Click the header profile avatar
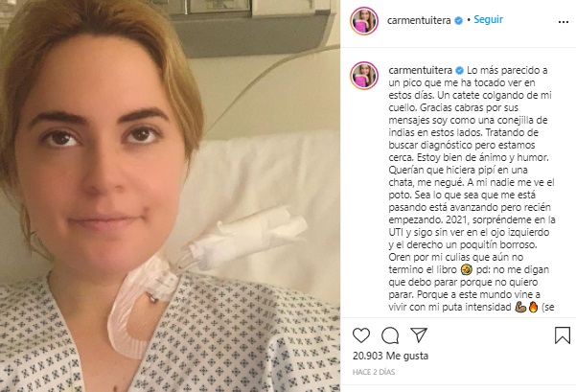The image size is (576, 392). point(364,21)
